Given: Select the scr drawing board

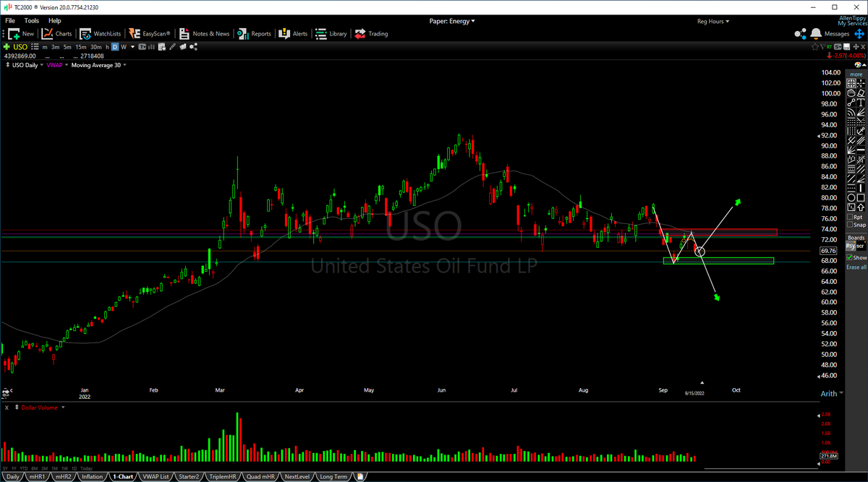Looking at the screenshot, I should click(x=861, y=246).
